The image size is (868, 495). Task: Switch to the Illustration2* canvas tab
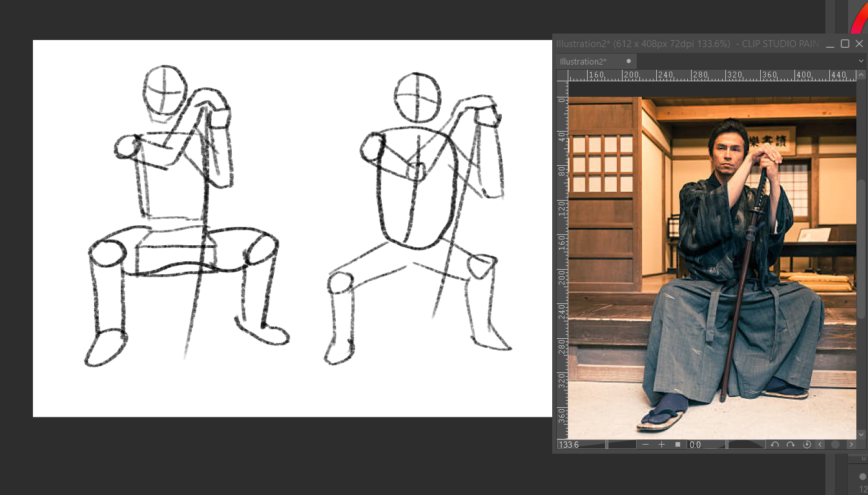595,61
